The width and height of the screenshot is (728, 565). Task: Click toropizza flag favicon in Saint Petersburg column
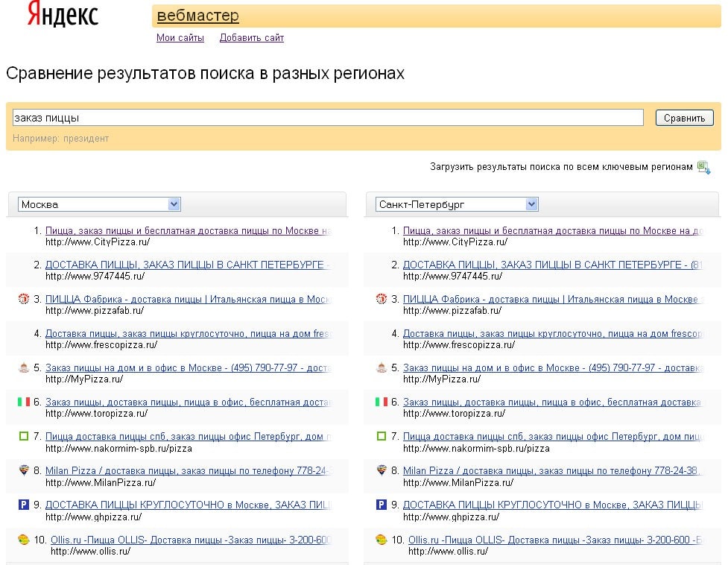point(382,402)
